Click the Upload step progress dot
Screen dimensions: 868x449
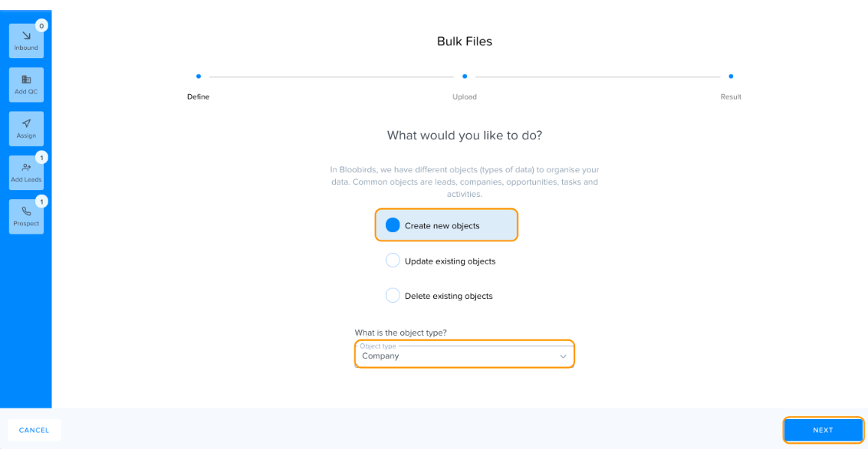click(465, 77)
